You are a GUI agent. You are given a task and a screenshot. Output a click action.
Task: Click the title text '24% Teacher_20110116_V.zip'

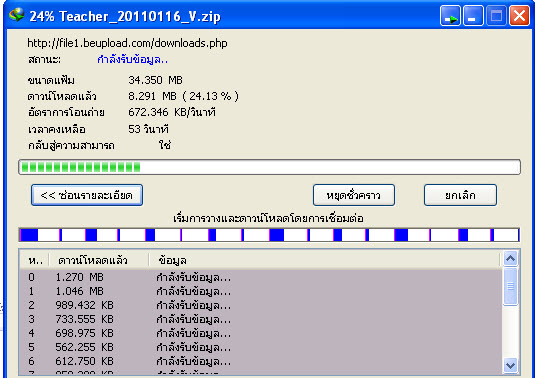pyautogui.click(x=125, y=16)
